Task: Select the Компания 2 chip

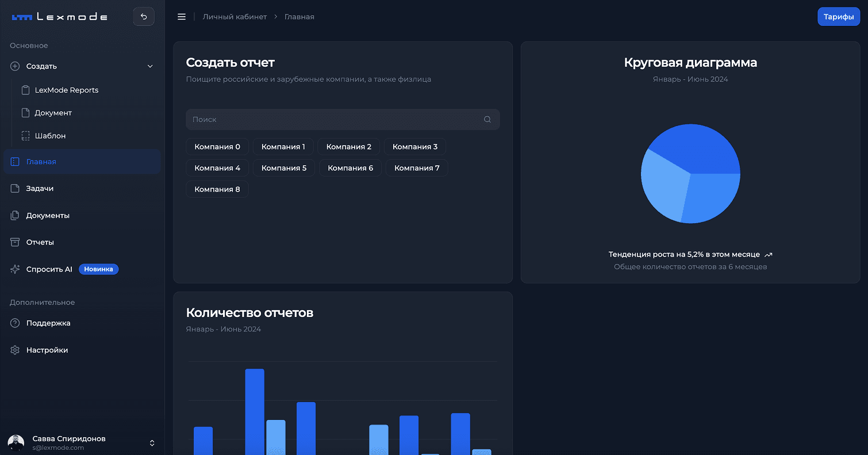Action: [x=349, y=147]
